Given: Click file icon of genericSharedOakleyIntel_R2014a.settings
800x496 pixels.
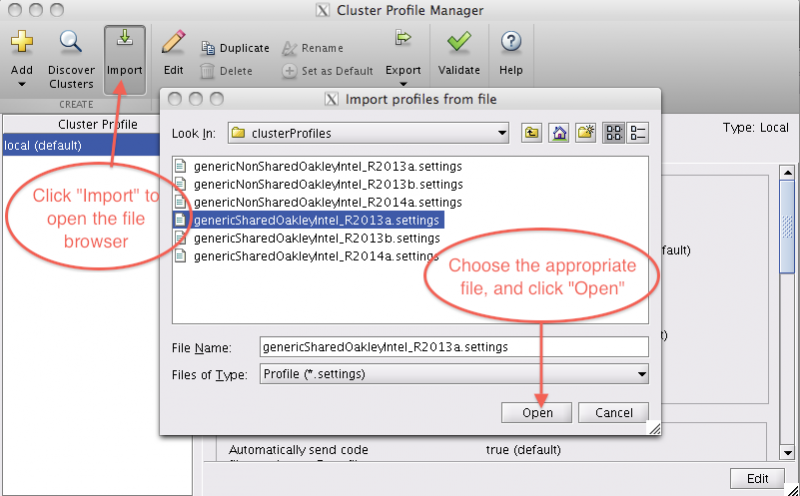Looking at the screenshot, I should pos(180,256).
